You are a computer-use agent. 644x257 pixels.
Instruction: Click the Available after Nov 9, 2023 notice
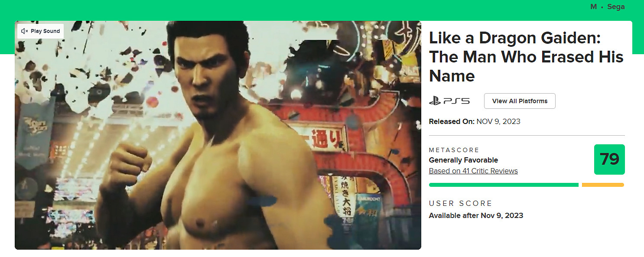pyautogui.click(x=476, y=215)
